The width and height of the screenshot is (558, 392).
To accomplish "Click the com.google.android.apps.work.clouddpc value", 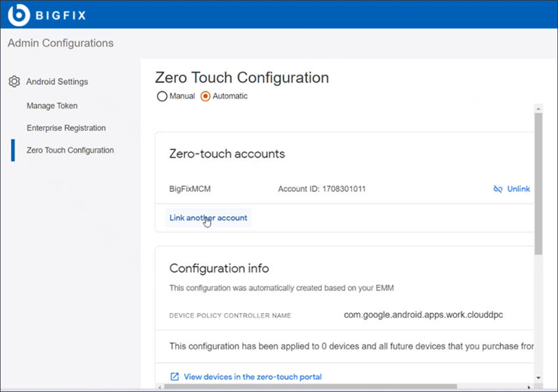I will pos(423,315).
